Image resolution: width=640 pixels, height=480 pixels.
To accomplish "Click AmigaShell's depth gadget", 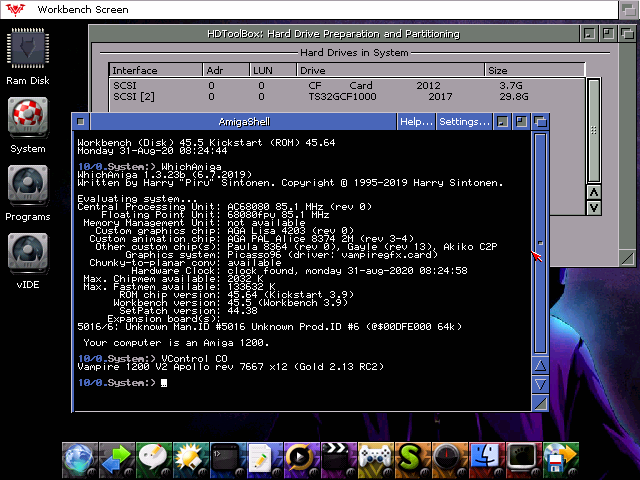I will 540,122.
